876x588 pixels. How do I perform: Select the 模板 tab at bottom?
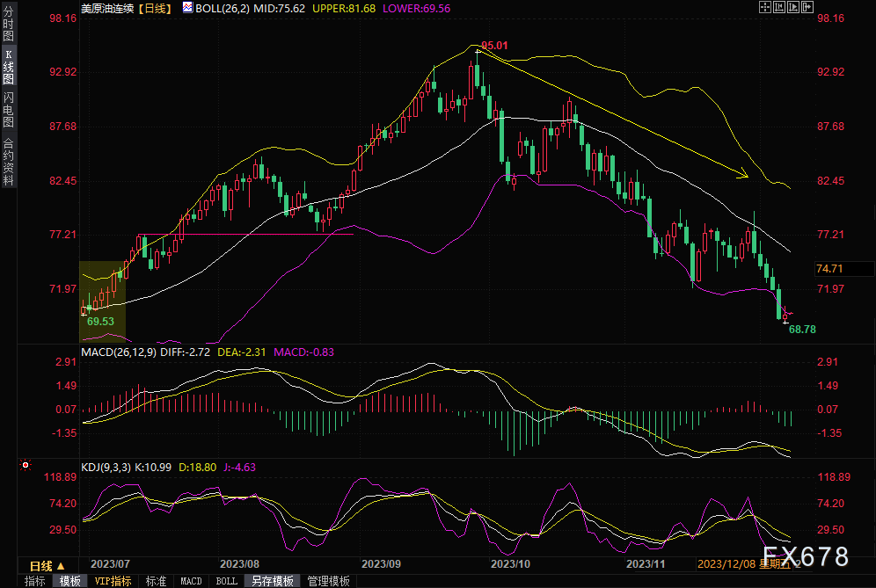pos(69,581)
